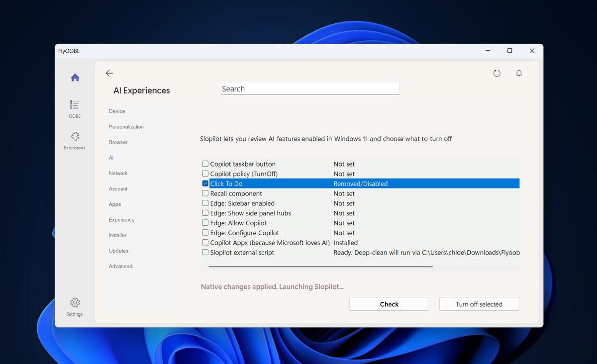
Task: Click Turn off selected
Action: coord(479,304)
